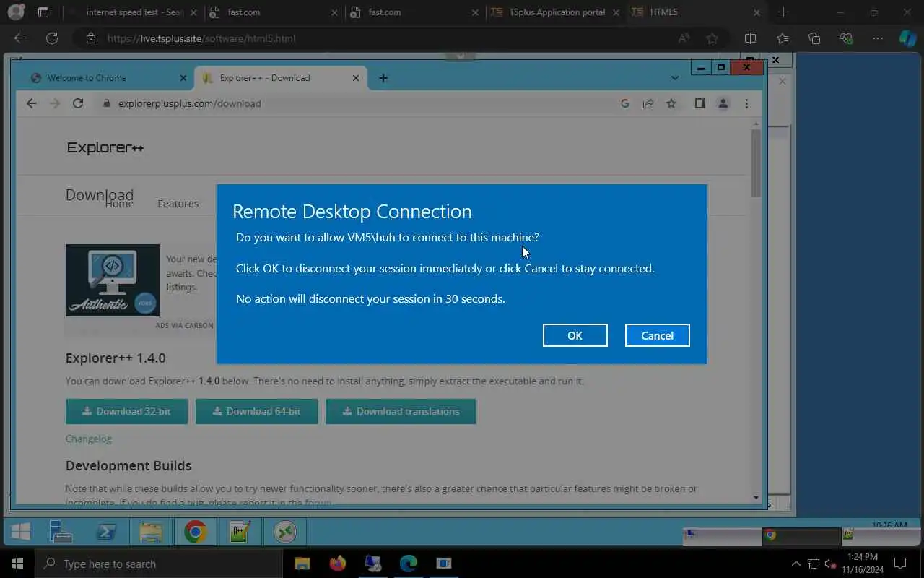Image resolution: width=924 pixels, height=578 pixels.
Task: Open the Changelog link
Action: click(88, 439)
